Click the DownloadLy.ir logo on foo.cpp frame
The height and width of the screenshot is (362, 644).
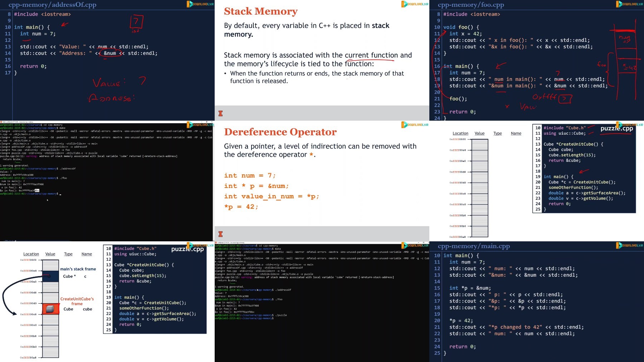tap(630, 4)
